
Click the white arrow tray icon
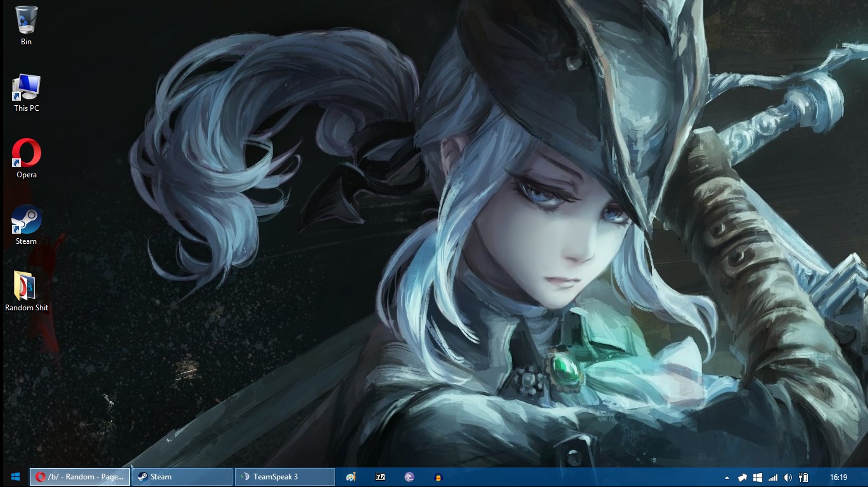coord(743,477)
